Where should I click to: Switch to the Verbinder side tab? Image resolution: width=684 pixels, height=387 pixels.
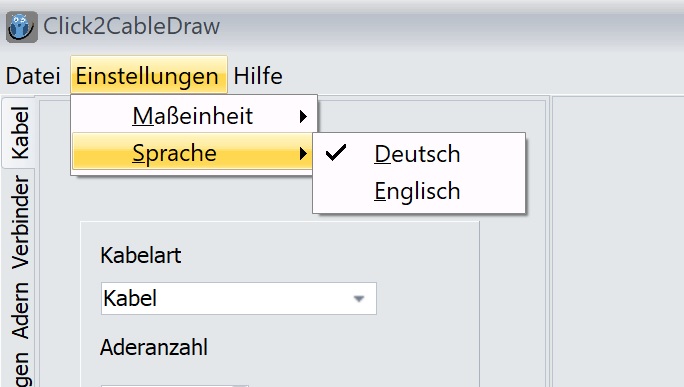[20, 221]
